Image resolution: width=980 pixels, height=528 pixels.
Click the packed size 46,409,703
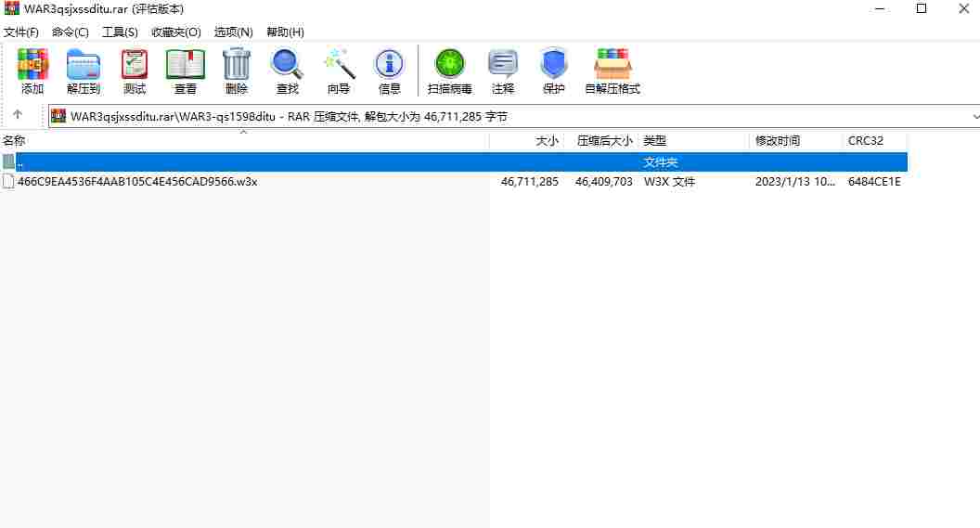coord(604,182)
